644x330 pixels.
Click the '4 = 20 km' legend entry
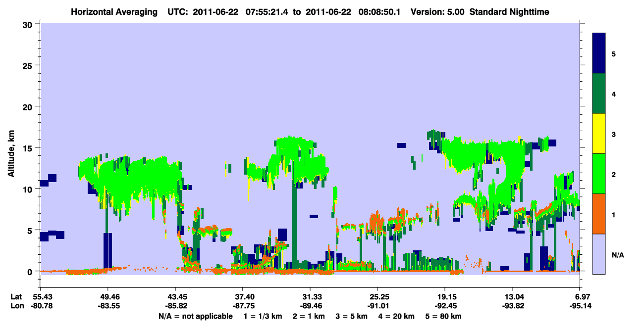[x=397, y=316]
